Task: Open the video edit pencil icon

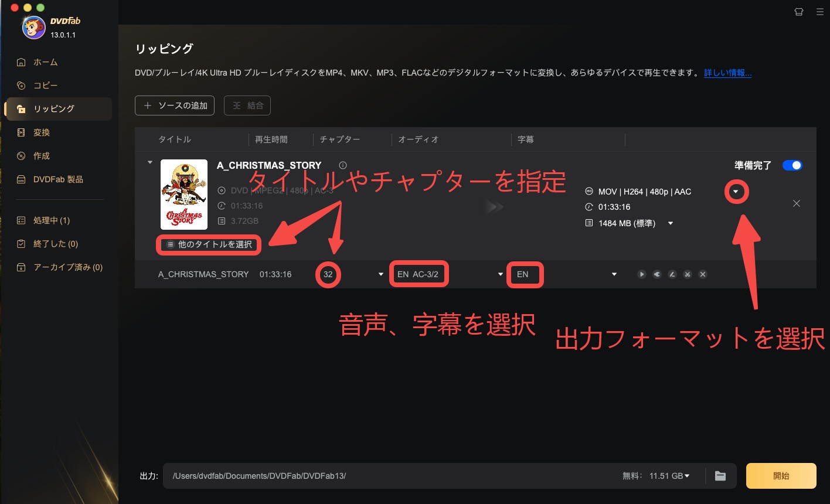Action: click(672, 274)
